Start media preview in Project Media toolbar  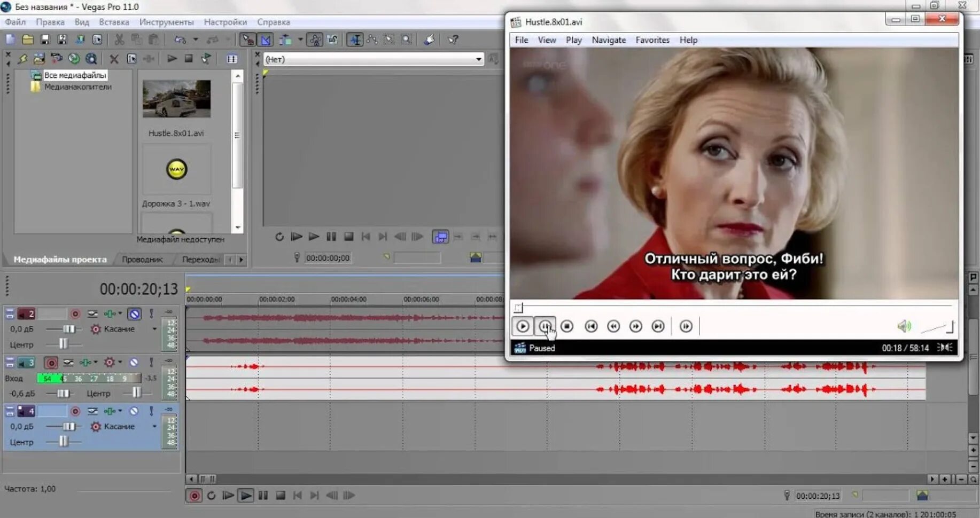[172, 59]
